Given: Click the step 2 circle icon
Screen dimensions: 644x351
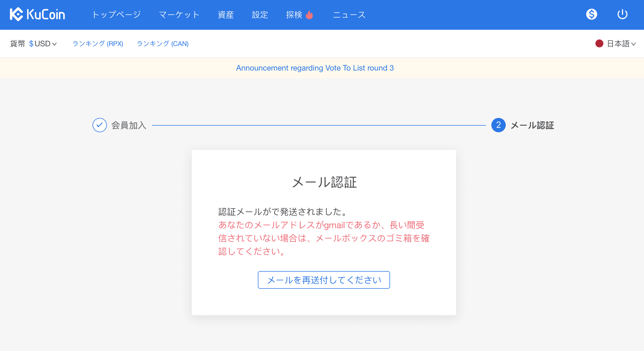Looking at the screenshot, I should coord(498,125).
